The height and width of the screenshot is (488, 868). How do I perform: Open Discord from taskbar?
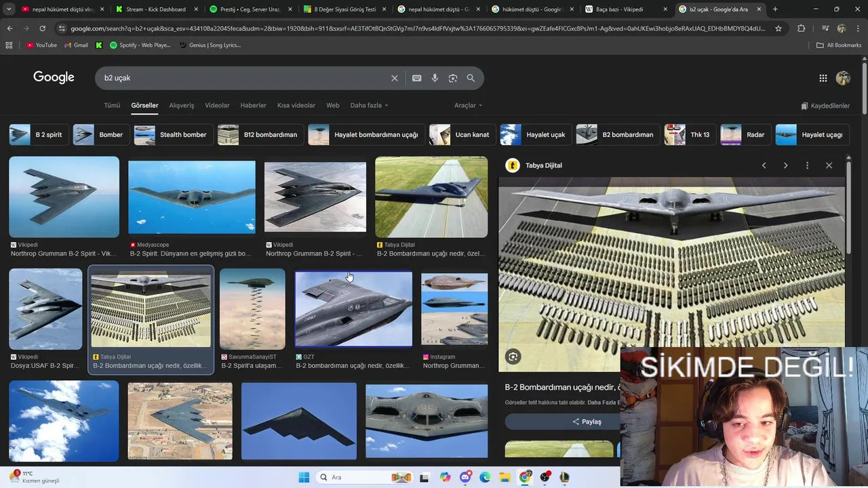pos(465,477)
